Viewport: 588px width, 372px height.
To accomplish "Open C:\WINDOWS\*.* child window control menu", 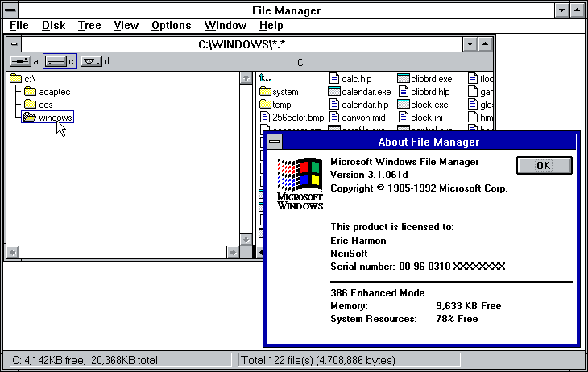I will [x=14, y=44].
